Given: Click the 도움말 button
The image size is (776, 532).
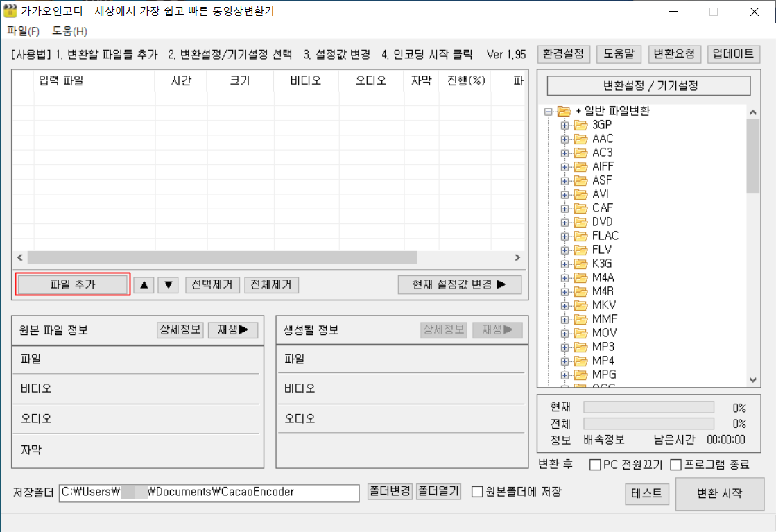Looking at the screenshot, I should 619,54.
